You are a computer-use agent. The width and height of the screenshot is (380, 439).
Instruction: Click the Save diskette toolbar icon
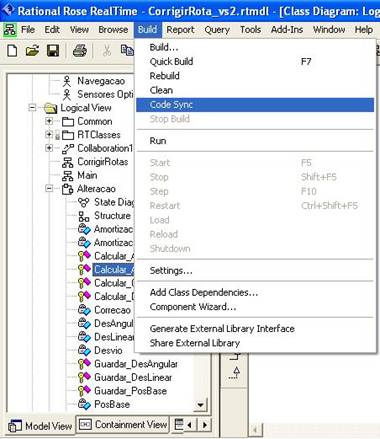[53, 51]
